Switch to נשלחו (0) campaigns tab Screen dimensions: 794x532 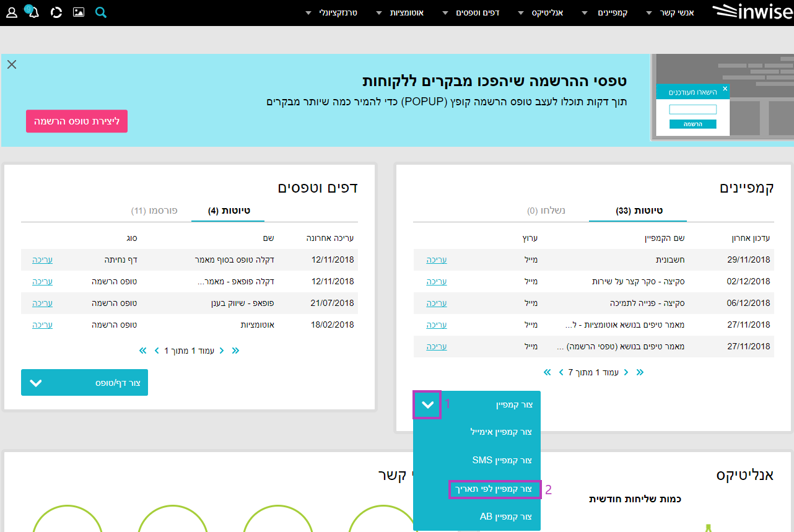[x=546, y=211]
